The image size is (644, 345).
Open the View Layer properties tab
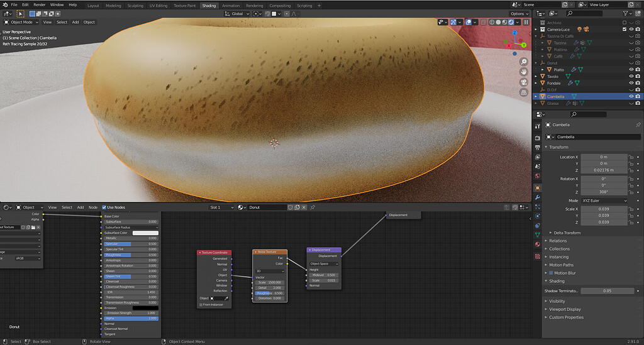point(537,157)
